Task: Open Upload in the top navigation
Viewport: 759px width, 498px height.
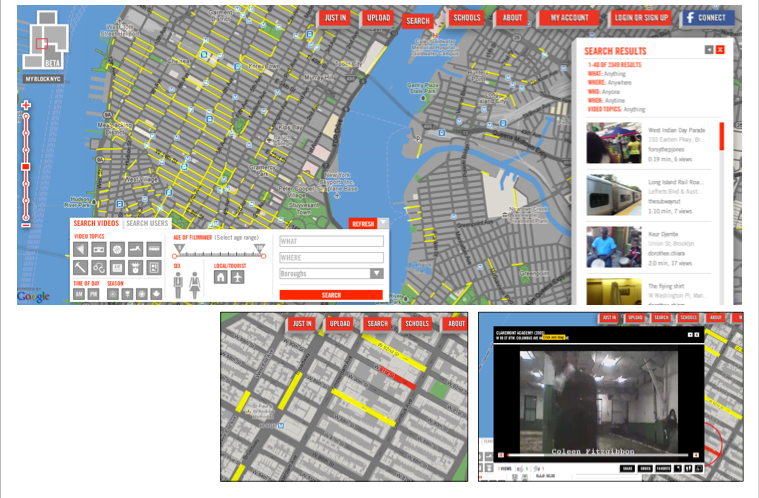Action: tap(378, 18)
